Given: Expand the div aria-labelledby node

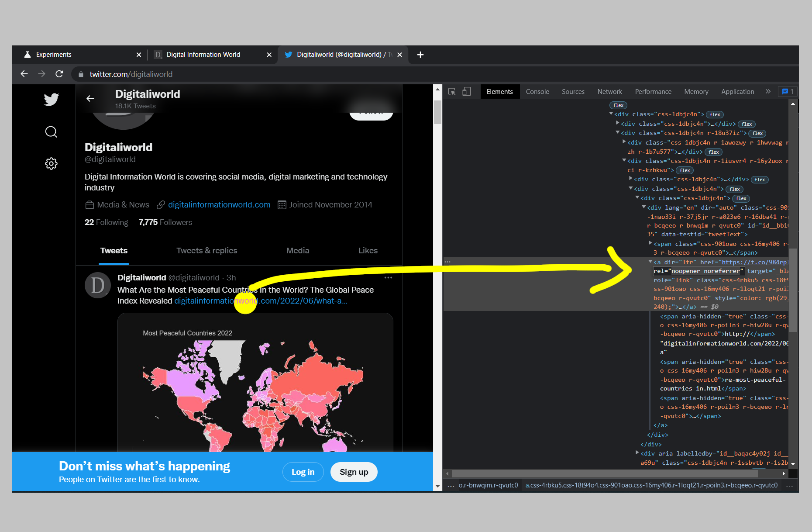Looking at the screenshot, I should point(637,453).
